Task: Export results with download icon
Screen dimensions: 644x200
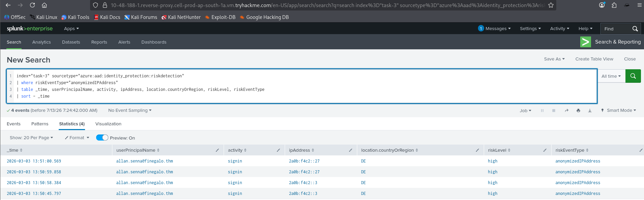Action: [x=590, y=110]
